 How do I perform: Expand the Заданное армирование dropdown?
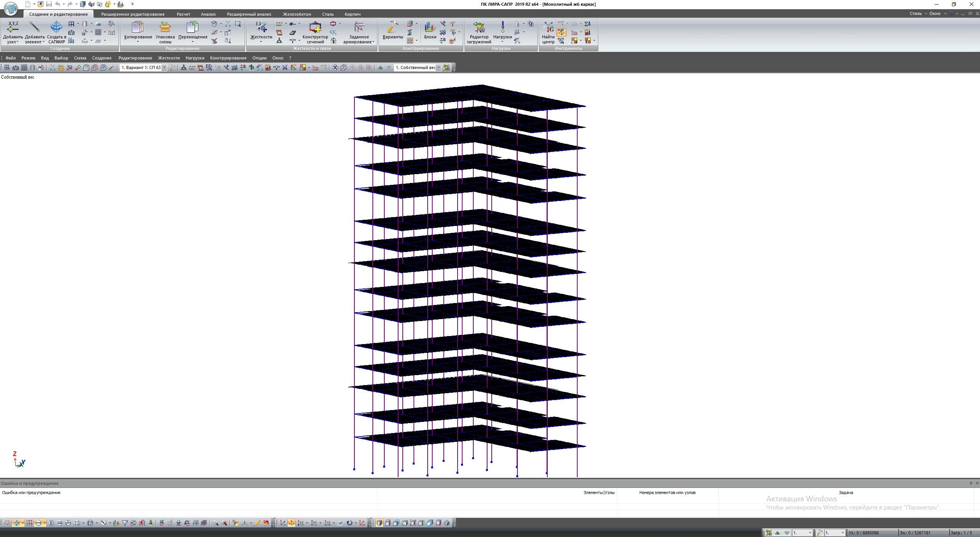(373, 42)
